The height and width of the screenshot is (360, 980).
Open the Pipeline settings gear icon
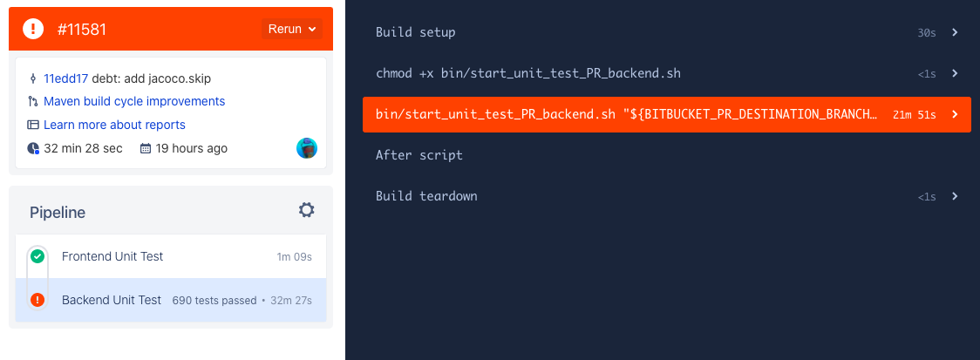coord(306,210)
